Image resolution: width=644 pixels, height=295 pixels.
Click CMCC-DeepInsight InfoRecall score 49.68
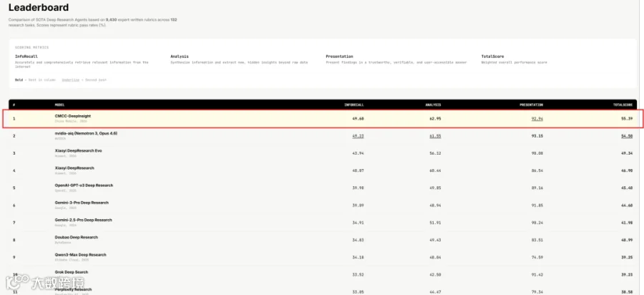358,119
